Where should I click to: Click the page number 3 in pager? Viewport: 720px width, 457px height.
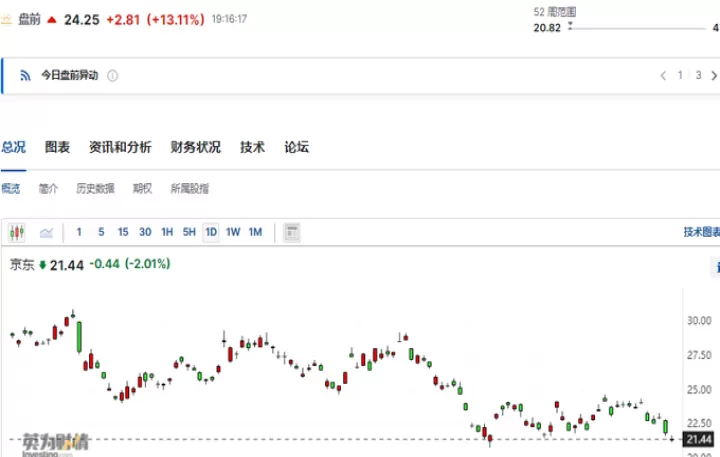click(698, 75)
